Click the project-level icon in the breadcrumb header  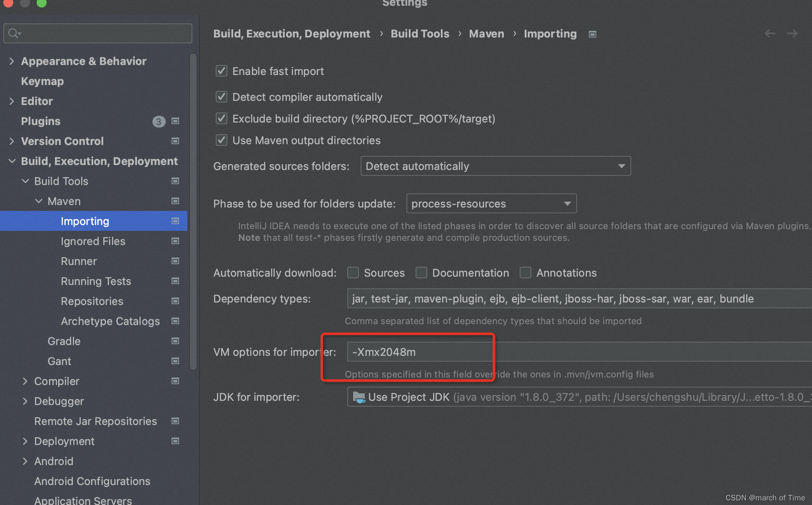pyautogui.click(x=593, y=34)
